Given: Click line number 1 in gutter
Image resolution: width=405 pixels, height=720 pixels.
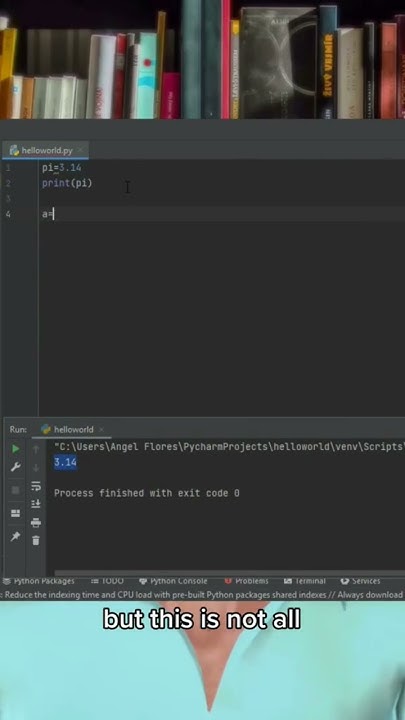Looking at the screenshot, I should point(7,168).
